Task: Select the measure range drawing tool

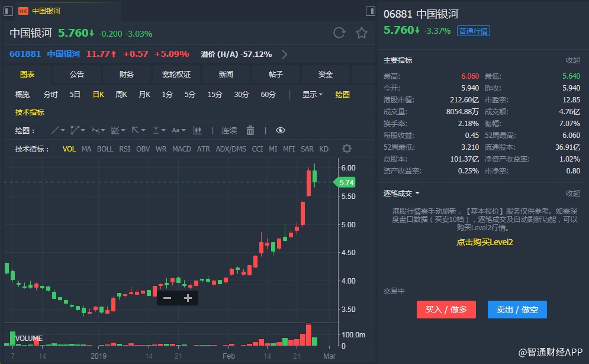Action: coord(156,130)
